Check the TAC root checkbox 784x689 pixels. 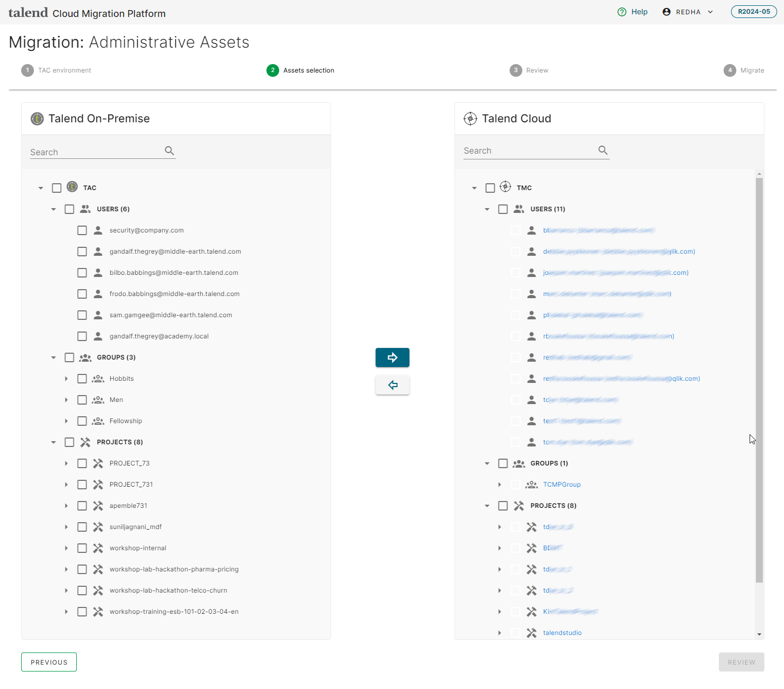click(x=57, y=188)
